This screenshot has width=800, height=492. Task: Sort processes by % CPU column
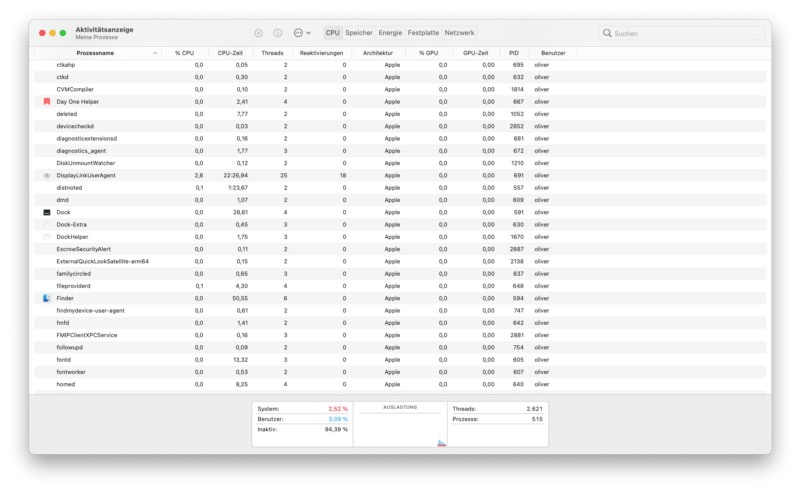tap(184, 52)
